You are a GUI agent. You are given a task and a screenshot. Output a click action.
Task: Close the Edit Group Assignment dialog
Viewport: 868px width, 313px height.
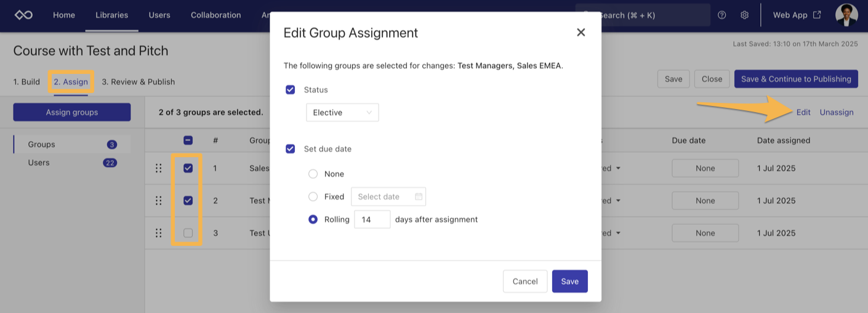[x=581, y=33]
